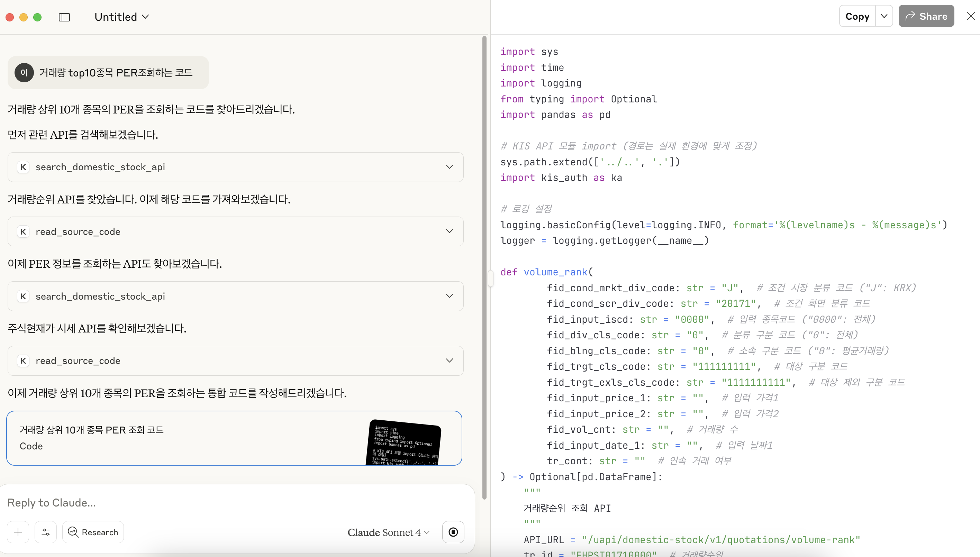Click the Share arrow icon

[910, 16]
